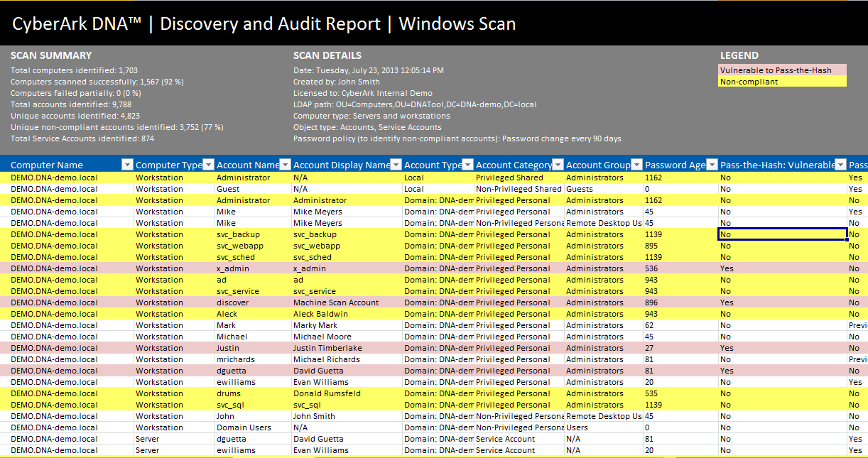Open the Account Group filter dropdown
868x458 pixels.
point(637,165)
